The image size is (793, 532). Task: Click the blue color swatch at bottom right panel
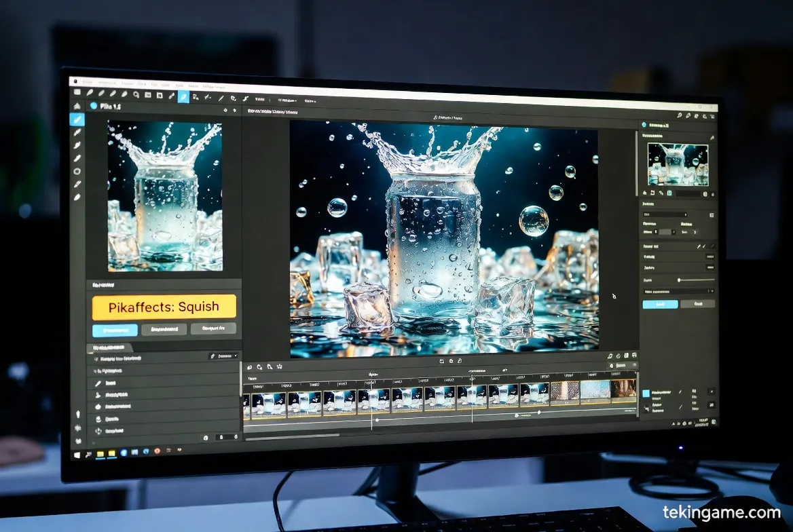click(646, 393)
